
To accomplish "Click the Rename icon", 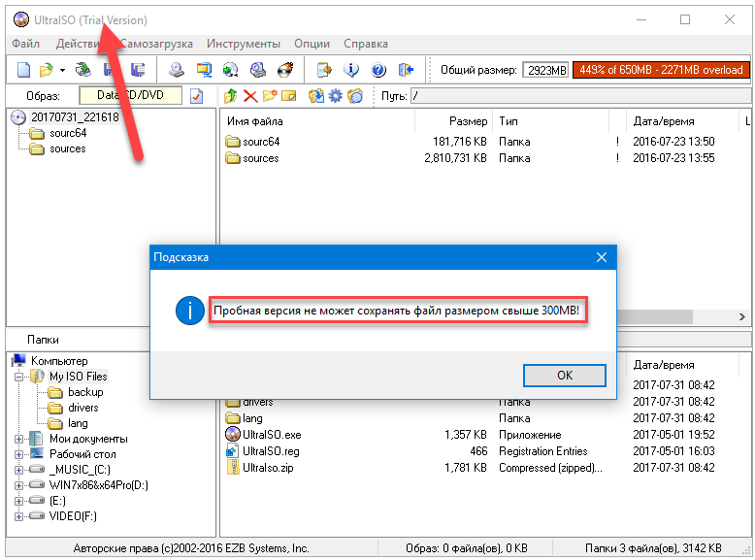I will [x=289, y=96].
